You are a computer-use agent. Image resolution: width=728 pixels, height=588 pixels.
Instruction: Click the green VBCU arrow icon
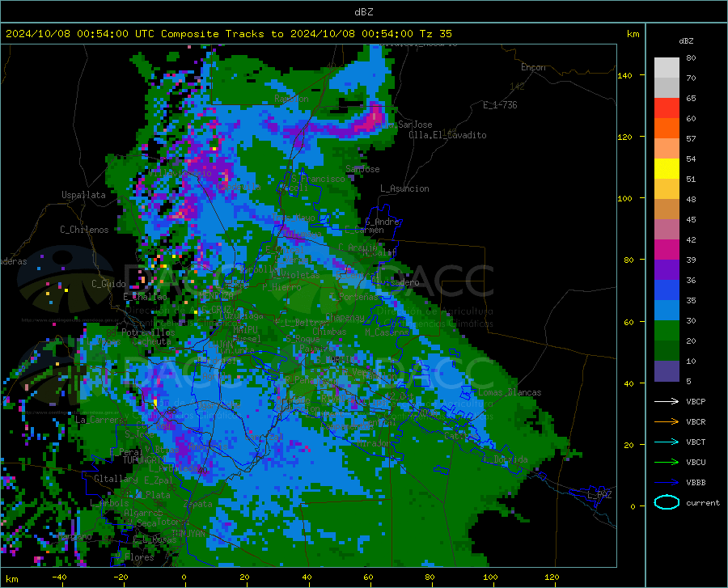pos(667,463)
